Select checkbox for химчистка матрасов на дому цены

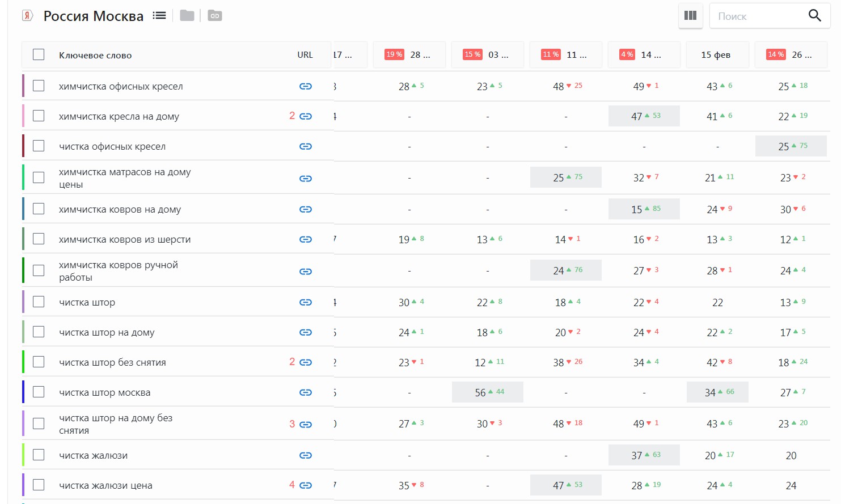coord(39,177)
